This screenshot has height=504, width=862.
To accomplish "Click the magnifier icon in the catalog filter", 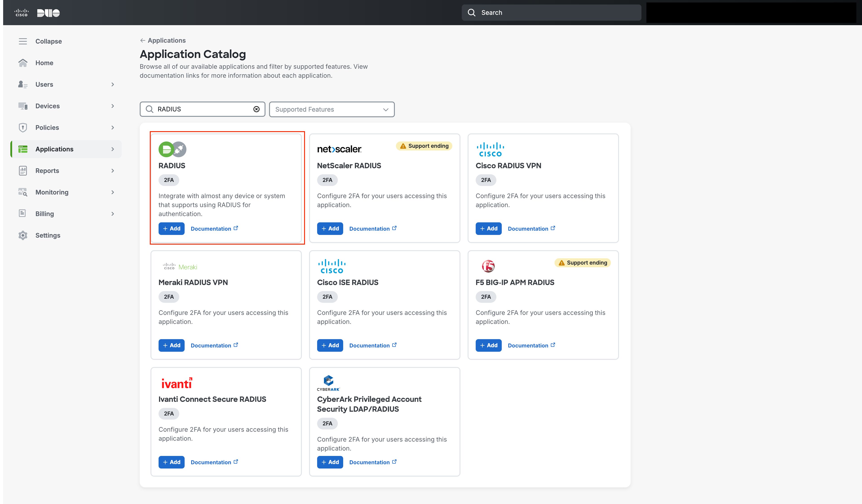I will [150, 109].
